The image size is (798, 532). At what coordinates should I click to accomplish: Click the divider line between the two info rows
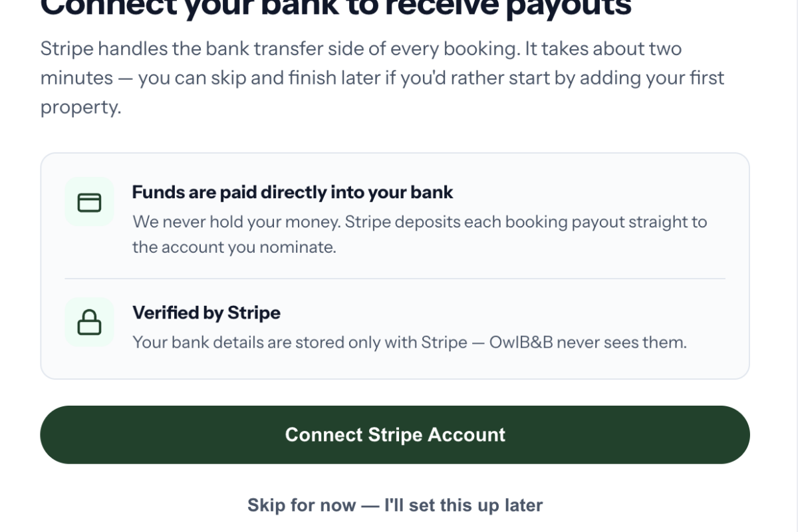click(x=395, y=279)
